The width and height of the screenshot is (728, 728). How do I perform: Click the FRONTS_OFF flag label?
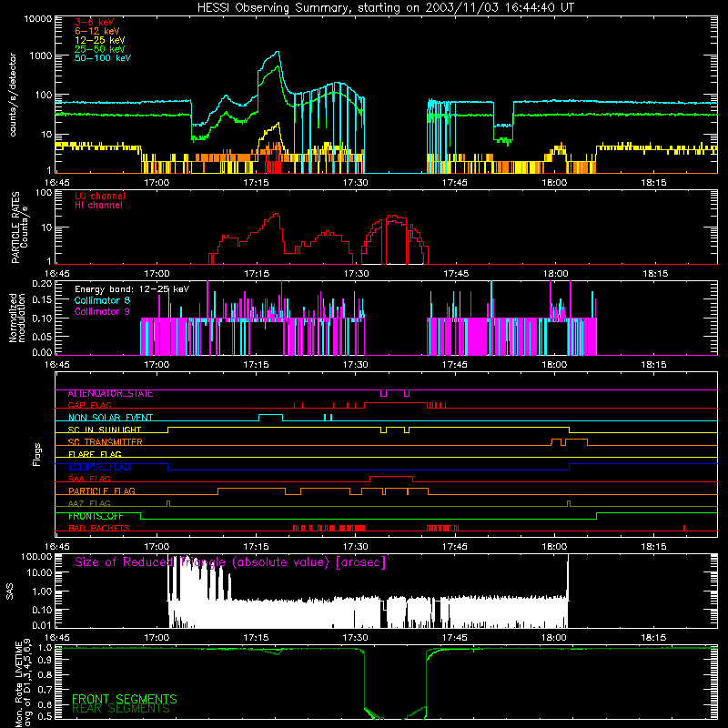96,516
